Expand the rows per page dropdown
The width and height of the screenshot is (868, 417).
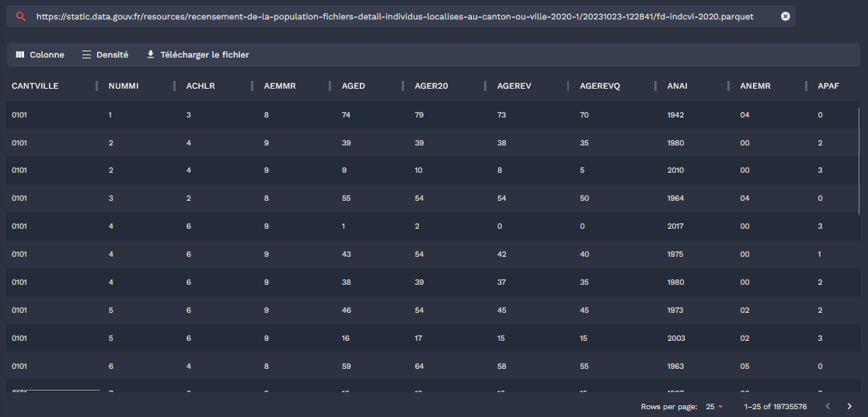[x=715, y=406]
